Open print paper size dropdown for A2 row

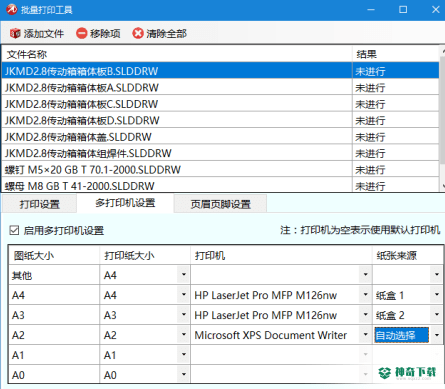pos(184,335)
